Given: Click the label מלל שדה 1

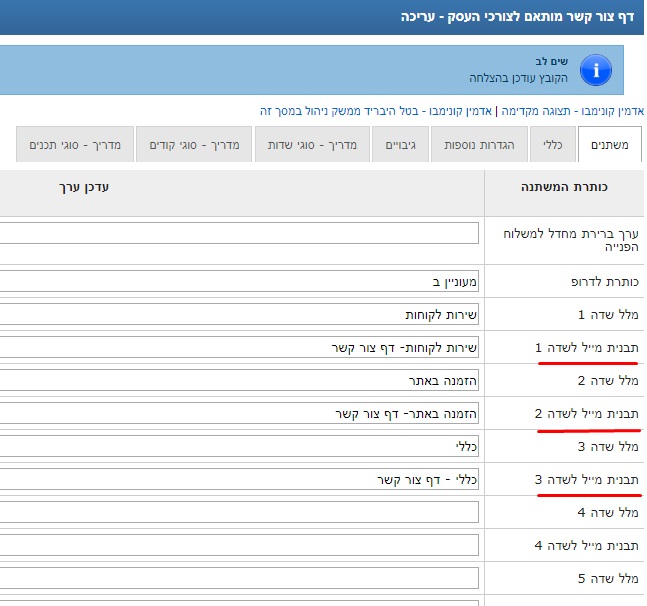Looking at the screenshot, I should coord(608,315).
